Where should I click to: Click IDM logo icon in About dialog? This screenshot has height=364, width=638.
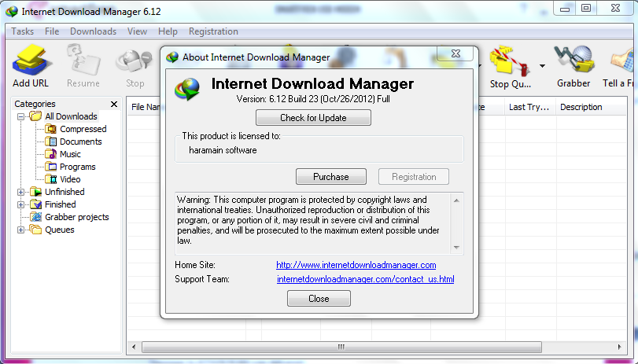point(187,88)
